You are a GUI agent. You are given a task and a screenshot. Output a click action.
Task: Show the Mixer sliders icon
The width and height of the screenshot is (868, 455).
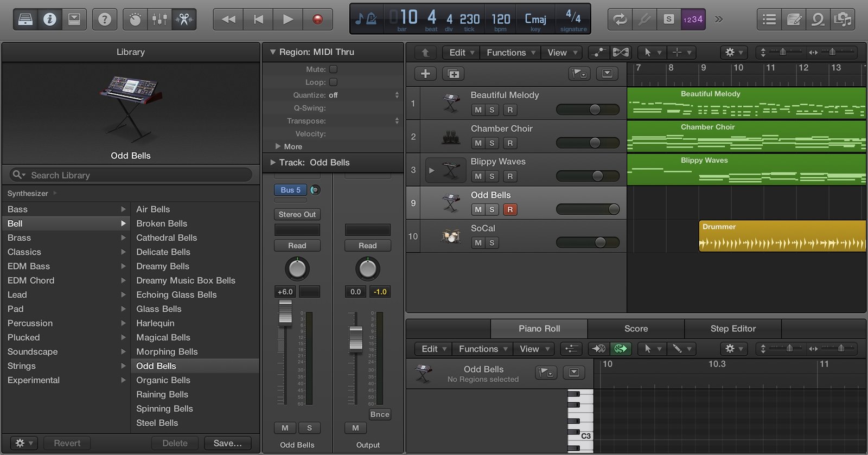coord(159,20)
